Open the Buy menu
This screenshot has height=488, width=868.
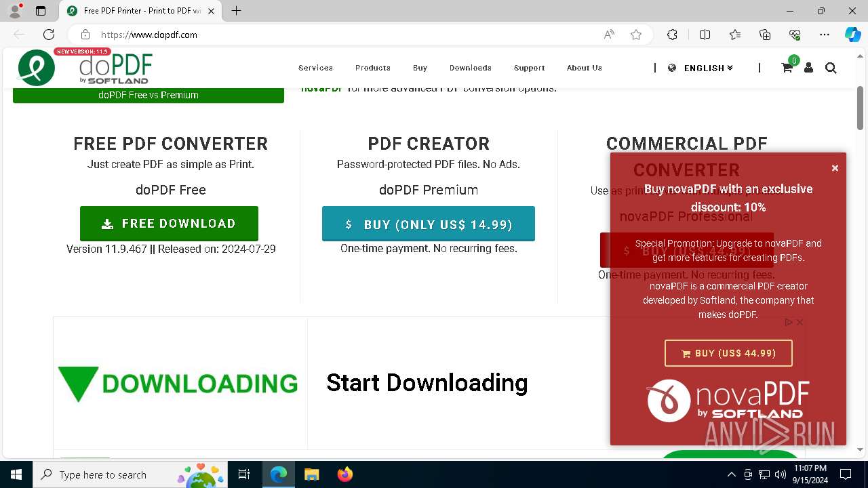point(420,68)
